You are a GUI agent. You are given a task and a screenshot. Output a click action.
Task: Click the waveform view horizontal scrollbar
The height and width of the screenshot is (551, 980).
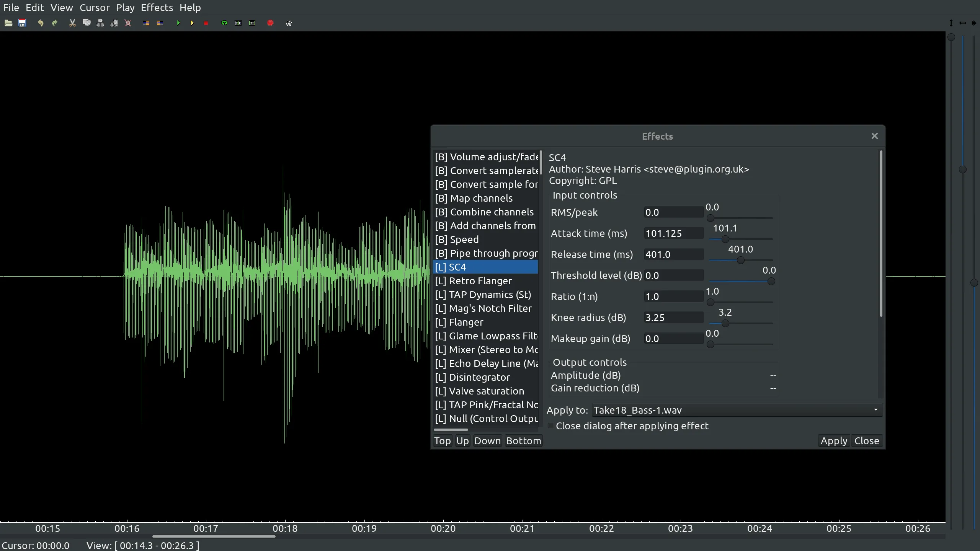[214, 536]
